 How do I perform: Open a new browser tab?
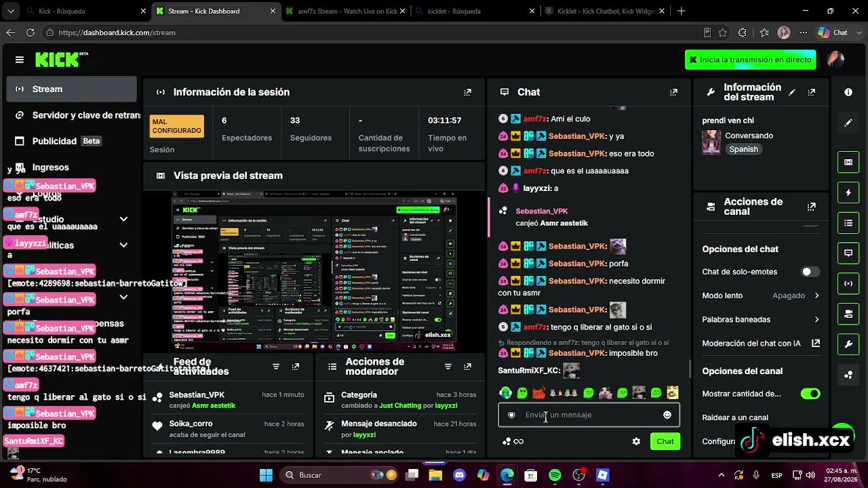point(682,11)
